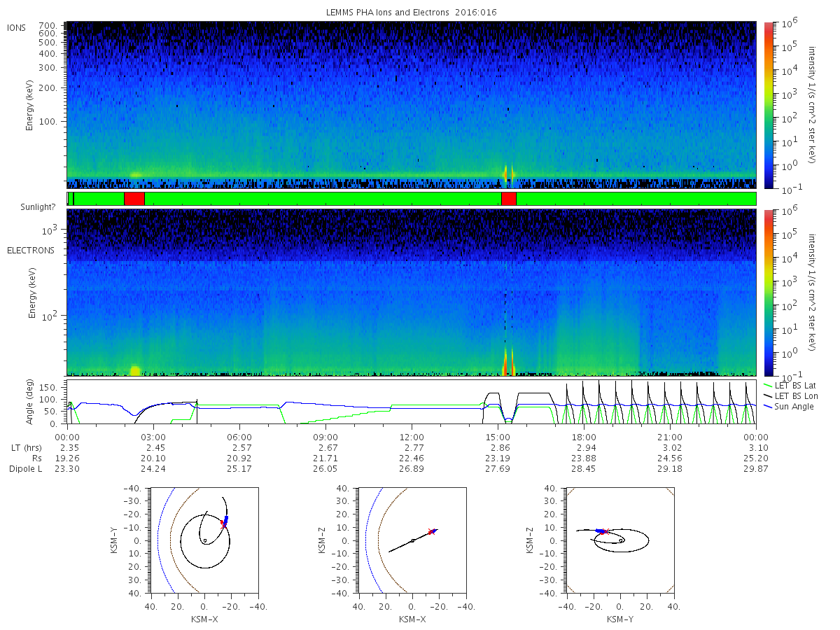
Task: Open the KSM-X versus KSM-Y orbit plot
Action: click(204, 540)
